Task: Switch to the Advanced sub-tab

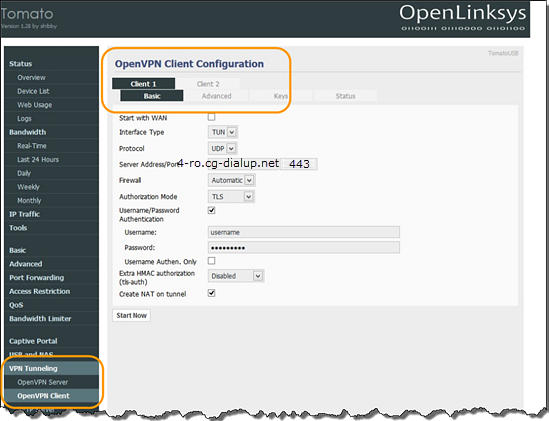Action: click(216, 96)
